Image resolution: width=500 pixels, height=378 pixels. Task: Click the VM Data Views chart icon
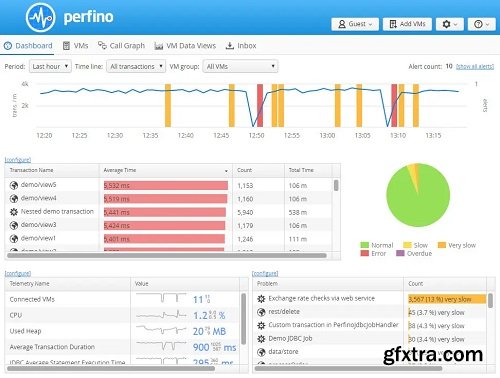(159, 46)
